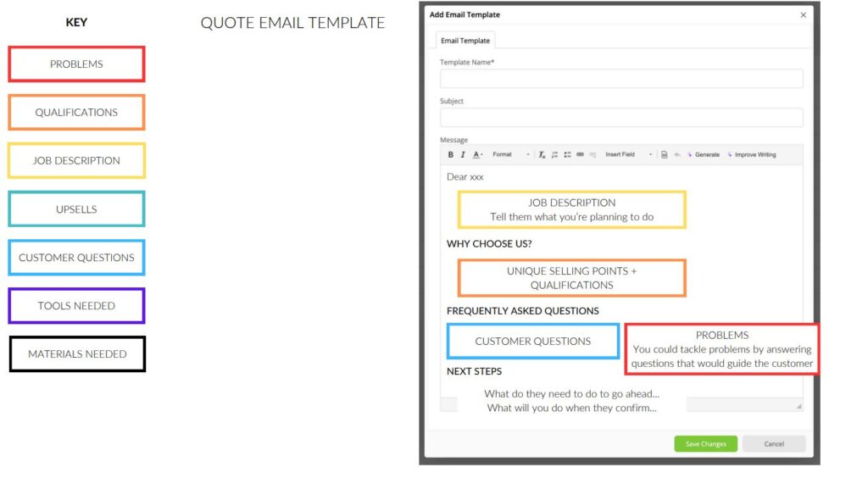The height and width of the screenshot is (484, 868).
Task: Click the remove formatting icon
Action: (542, 154)
